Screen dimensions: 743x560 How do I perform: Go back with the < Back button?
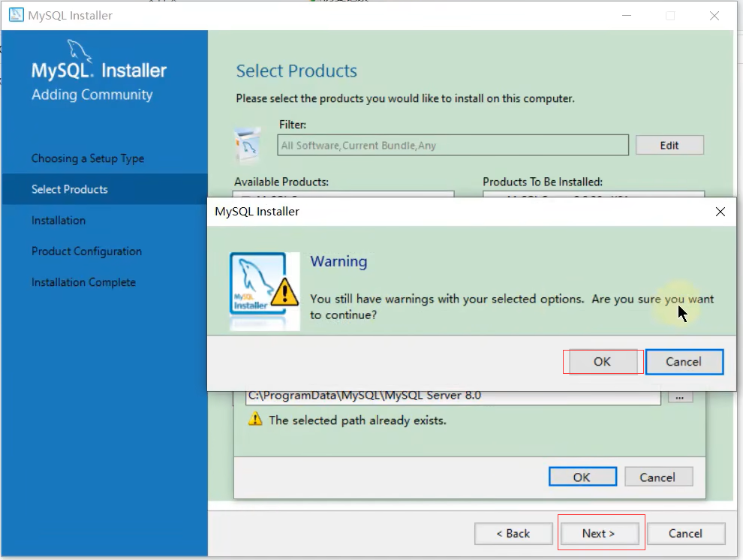click(x=514, y=534)
